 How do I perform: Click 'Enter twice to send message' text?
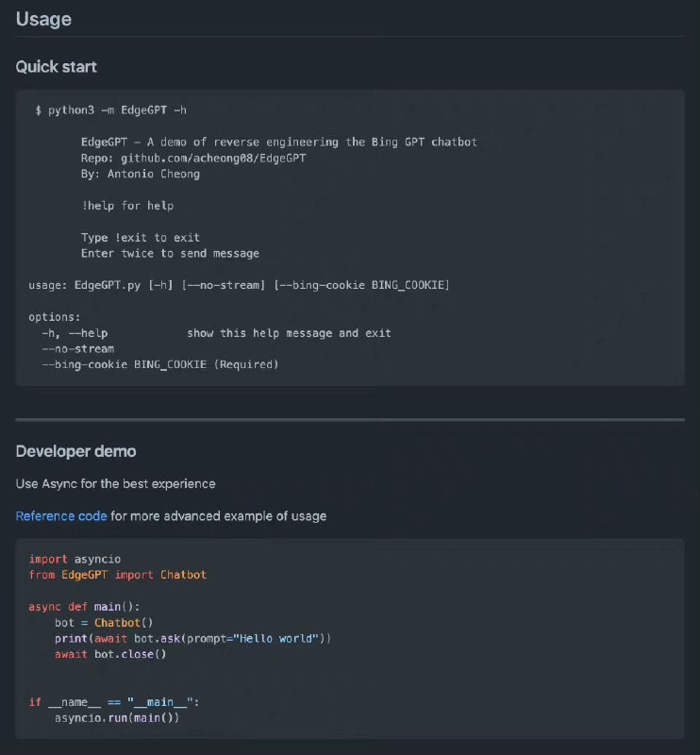170,253
